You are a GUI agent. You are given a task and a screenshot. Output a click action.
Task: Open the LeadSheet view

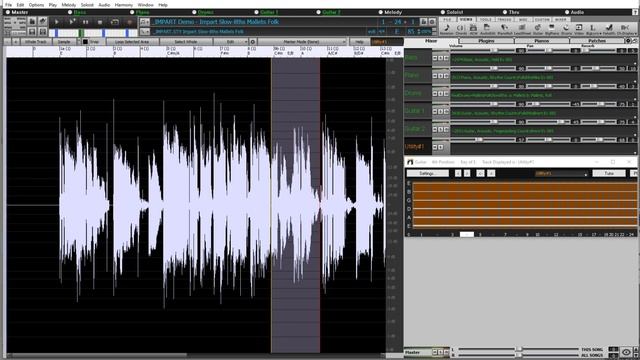(522, 29)
